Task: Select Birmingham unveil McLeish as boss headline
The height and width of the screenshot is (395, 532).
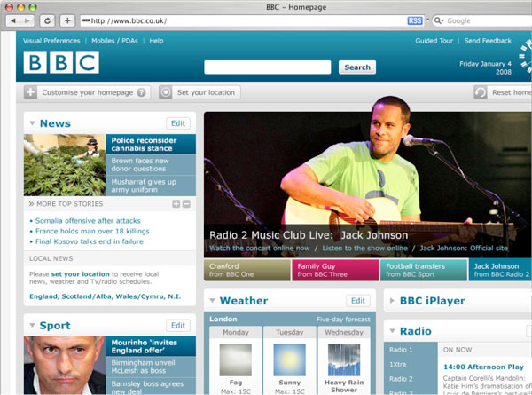Action: click(x=151, y=367)
